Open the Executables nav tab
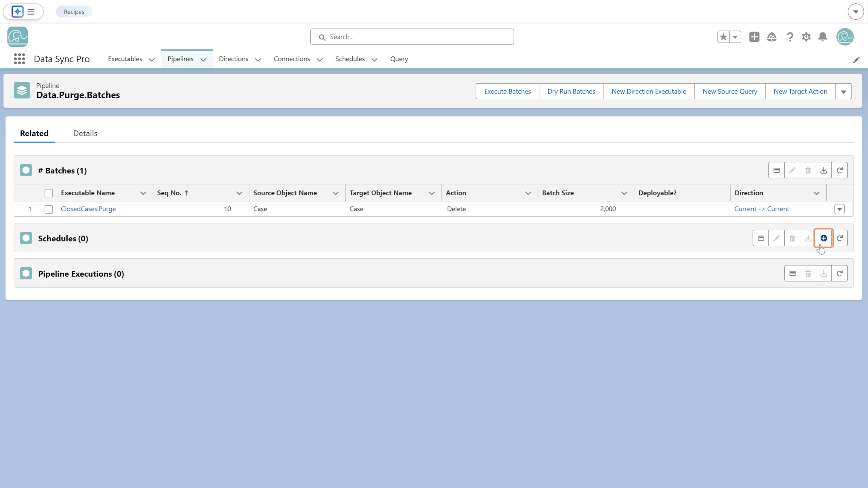This screenshot has width=868, height=488. pos(125,59)
